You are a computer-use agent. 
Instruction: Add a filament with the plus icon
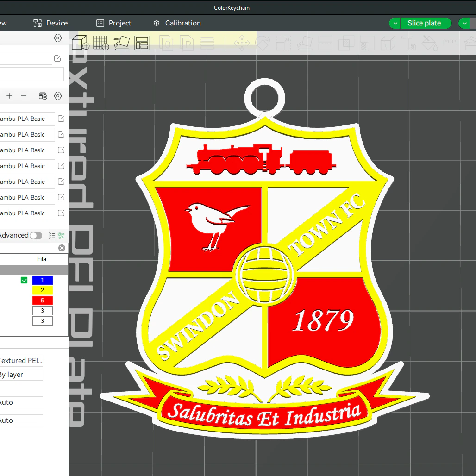tap(9, 96)
